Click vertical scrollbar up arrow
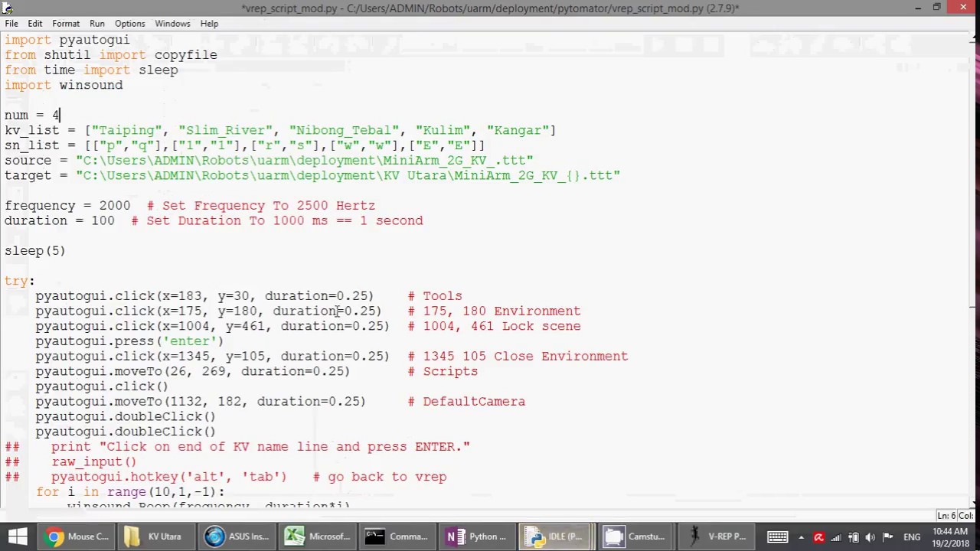This screenshot has height=551, width=980. [973, 37]
